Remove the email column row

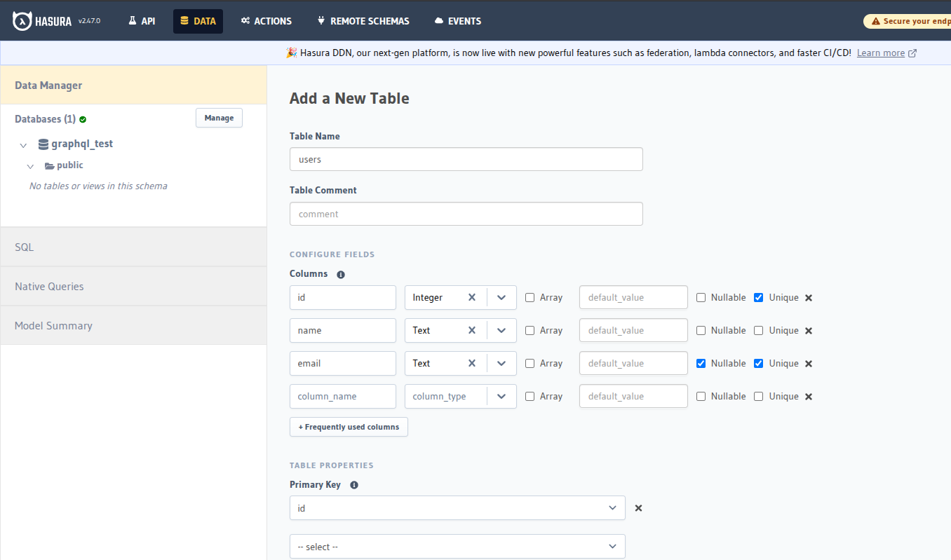(x=809, y=364)
